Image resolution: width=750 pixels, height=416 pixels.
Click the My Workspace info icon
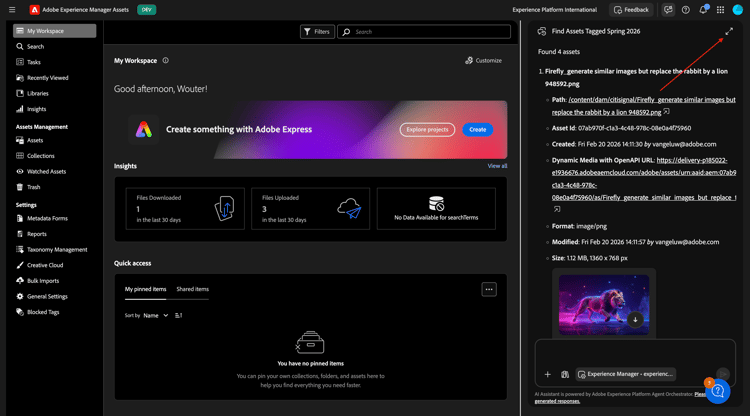(x=165, y=60)
